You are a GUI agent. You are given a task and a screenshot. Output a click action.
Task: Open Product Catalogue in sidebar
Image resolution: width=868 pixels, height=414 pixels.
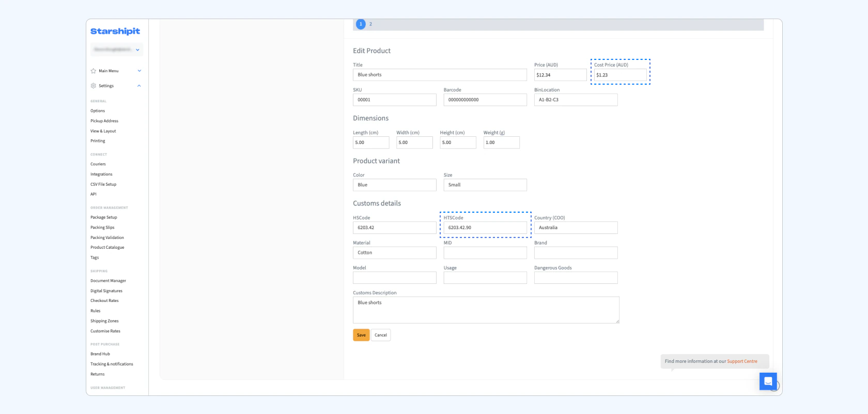107,247
